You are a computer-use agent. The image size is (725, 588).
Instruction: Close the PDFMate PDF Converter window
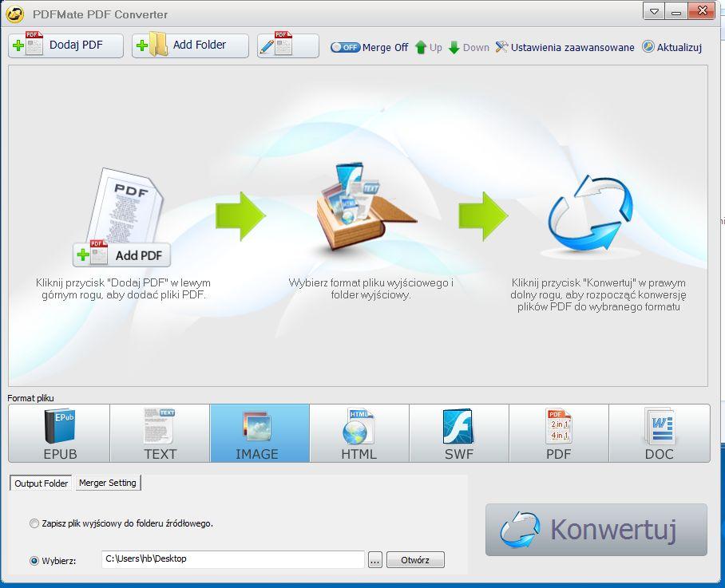[x=701, y=11]
